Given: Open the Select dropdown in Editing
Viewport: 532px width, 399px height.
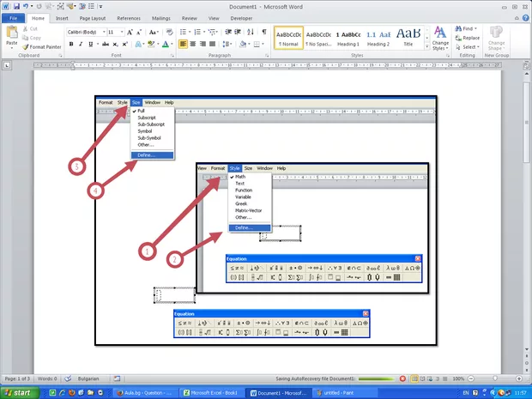Looking at the screenshot, I should coord(468,47).
